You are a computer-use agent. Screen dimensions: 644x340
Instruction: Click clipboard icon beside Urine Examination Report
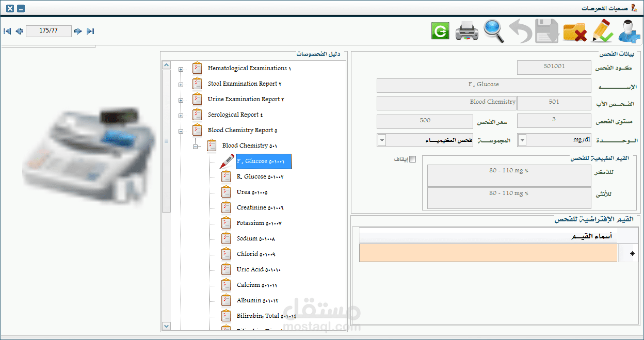(x=197, y=99)
